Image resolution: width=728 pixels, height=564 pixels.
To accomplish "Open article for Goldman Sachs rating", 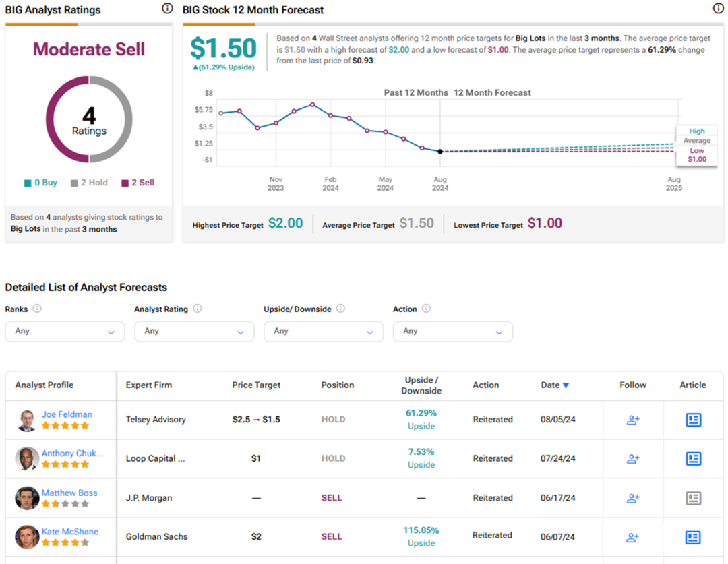I will [693, 537].
